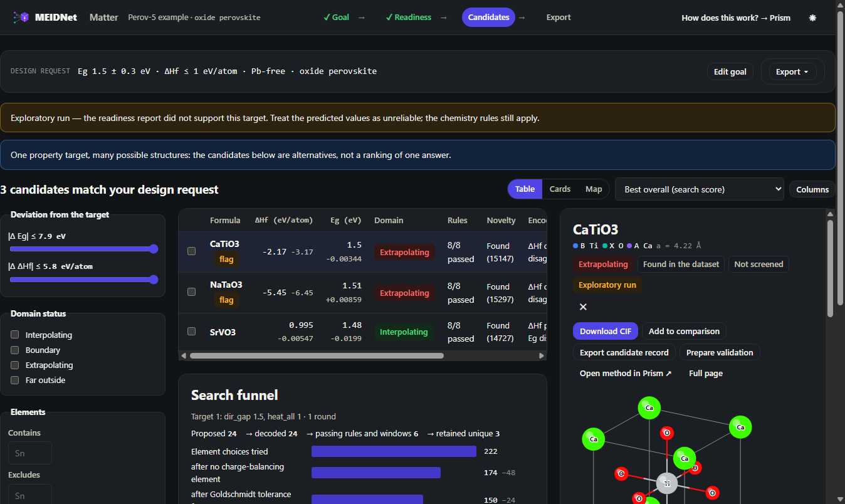Click the flag badge under CaTiO3
845x504 pixels.
click(226, 259)
